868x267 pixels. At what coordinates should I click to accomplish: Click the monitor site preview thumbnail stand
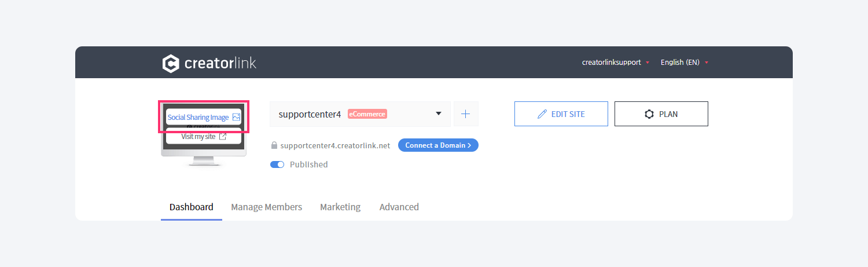204,162
